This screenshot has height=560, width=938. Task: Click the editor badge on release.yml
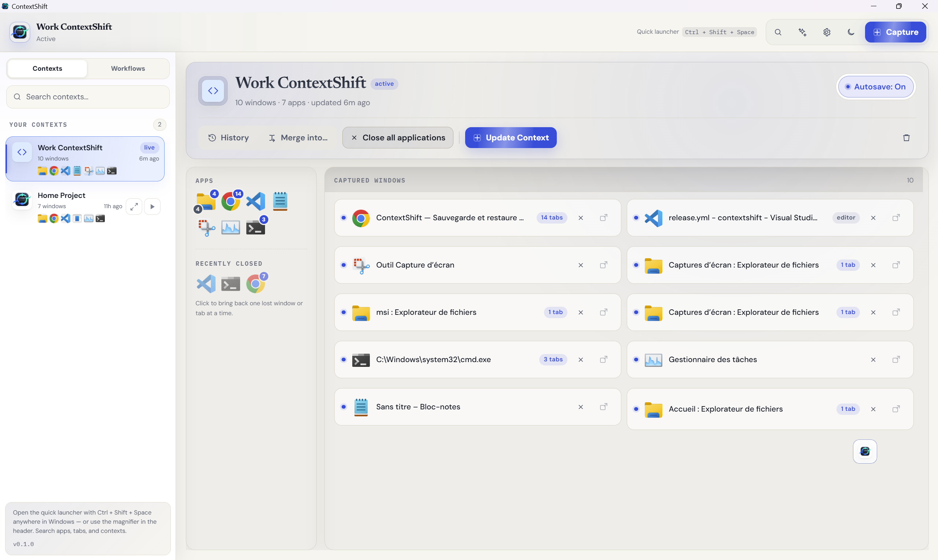[846, 218]
